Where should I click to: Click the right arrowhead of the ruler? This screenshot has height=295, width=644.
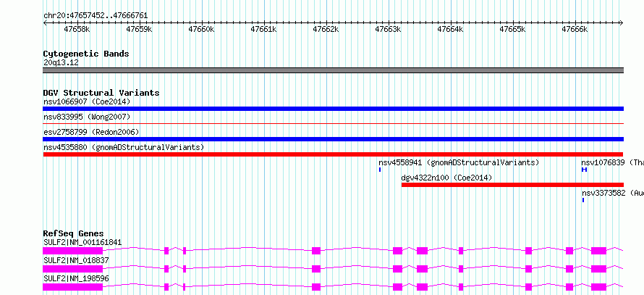[622, 23]
